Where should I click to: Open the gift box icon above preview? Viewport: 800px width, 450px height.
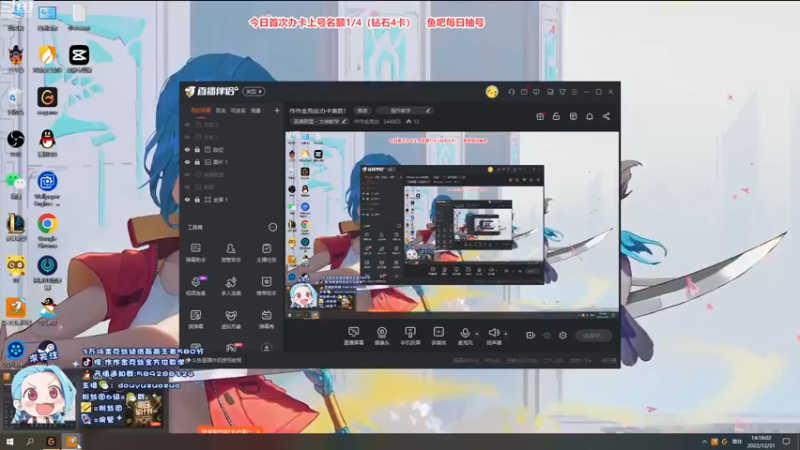pyautogui.click(x=540, y=116)
